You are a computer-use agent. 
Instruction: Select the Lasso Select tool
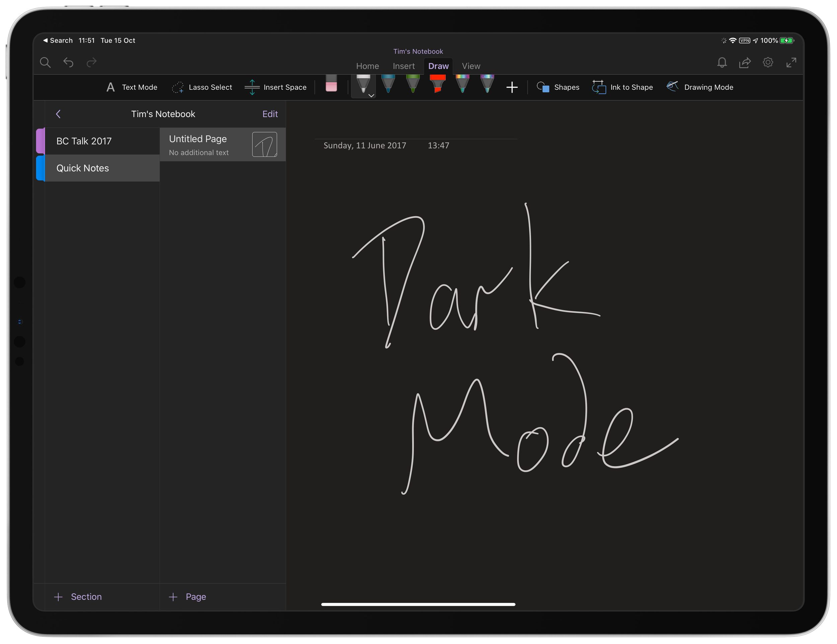point(202,87)
